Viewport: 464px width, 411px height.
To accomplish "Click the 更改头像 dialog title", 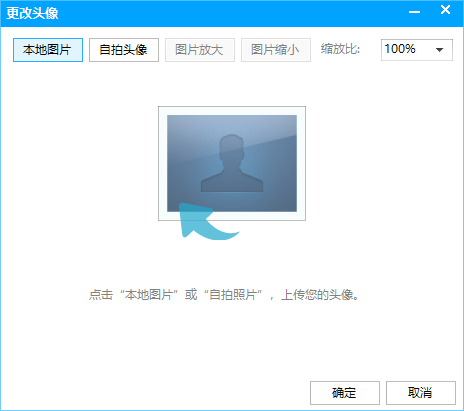I will tap(32, 13).
